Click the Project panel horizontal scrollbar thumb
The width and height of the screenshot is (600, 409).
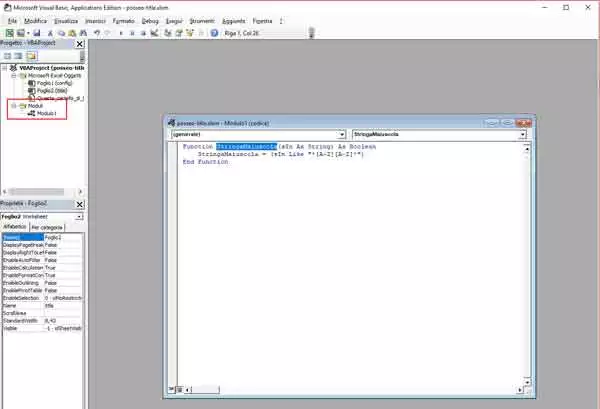click(x=37, y=191)
